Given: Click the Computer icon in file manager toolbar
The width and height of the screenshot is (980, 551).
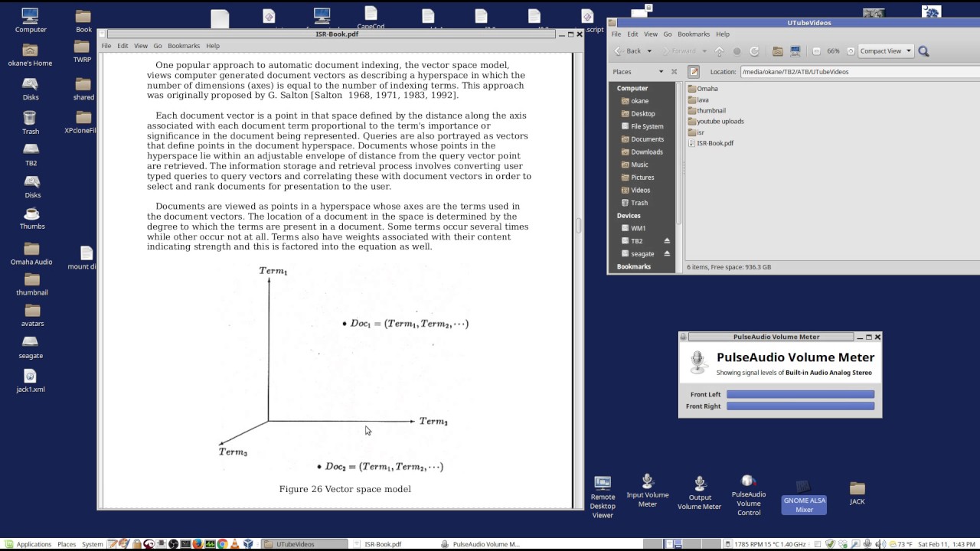Looking at the screenshot, I should coord(795,51).
